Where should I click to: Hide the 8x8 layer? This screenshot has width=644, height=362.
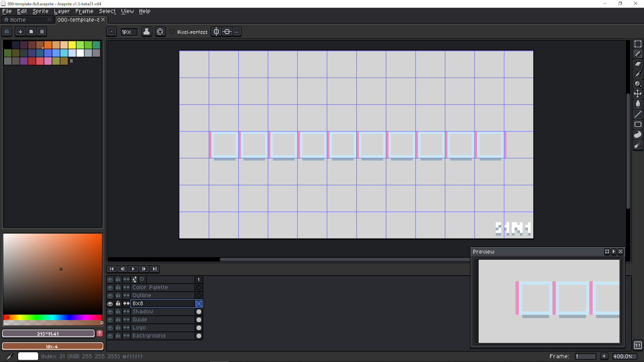coord(110,304)
